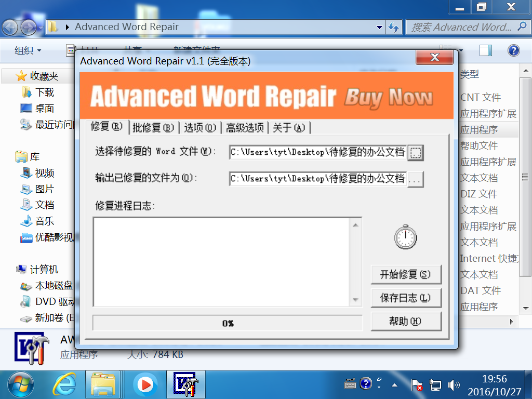Image resolution: width=532 pixels, height=399 pixels.
Task: Click inside the repair log text area
Action: pyautogui.click(x=221, y=262)
